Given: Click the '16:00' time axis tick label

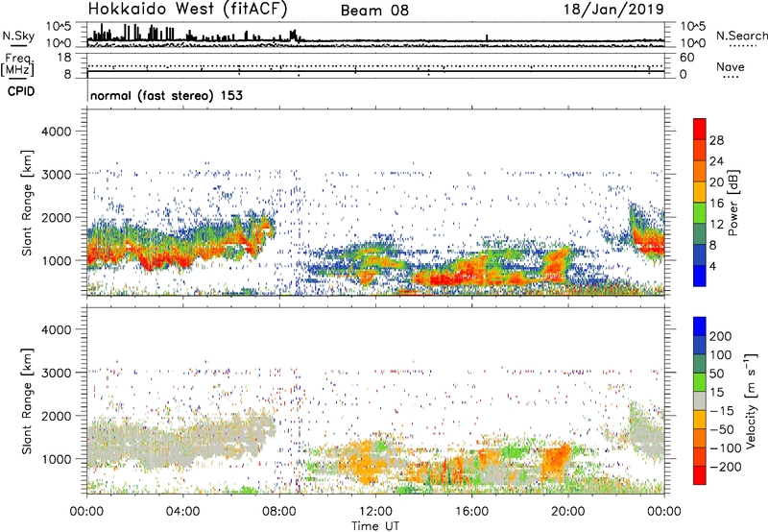Looking at the screenshot, I should click(471, 512).
